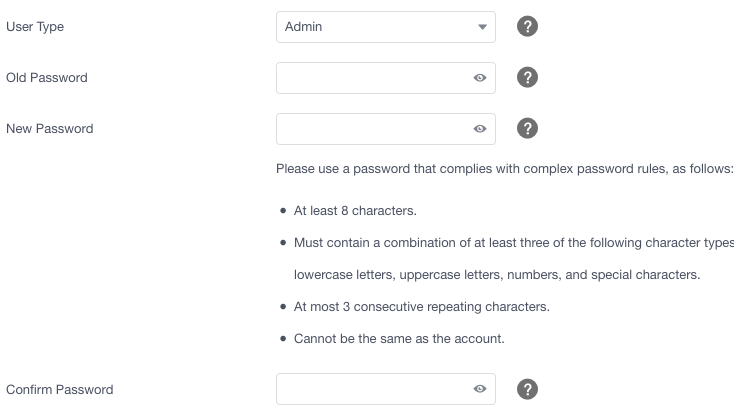Show Confirm Password text via eye icon
This screenshot has height=418, width=734.
coord(480,389)
